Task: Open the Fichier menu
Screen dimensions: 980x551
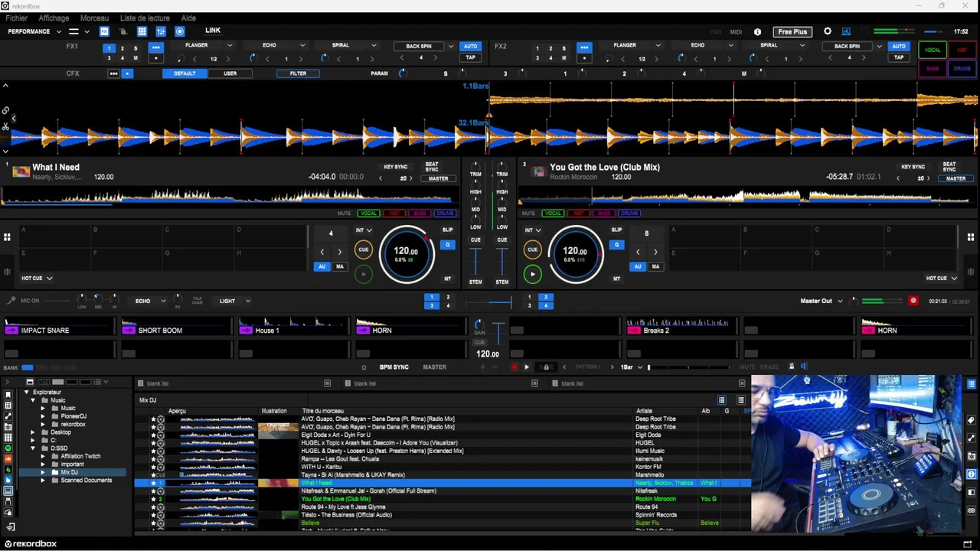Action: pos(16,18)
